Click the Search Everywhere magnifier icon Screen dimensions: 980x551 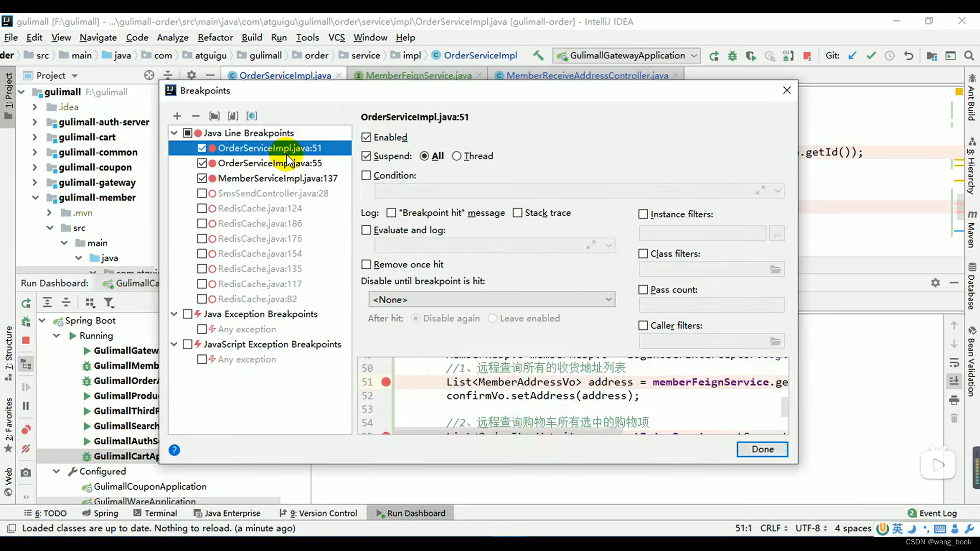point(969,56)
